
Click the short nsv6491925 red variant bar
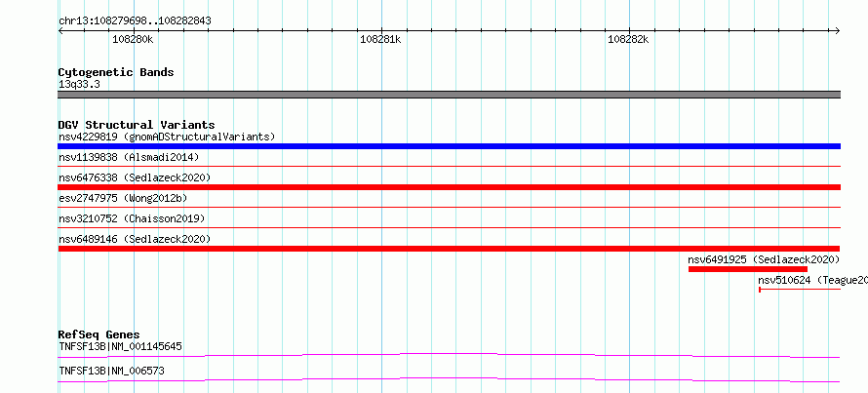[x=748, y=269]
